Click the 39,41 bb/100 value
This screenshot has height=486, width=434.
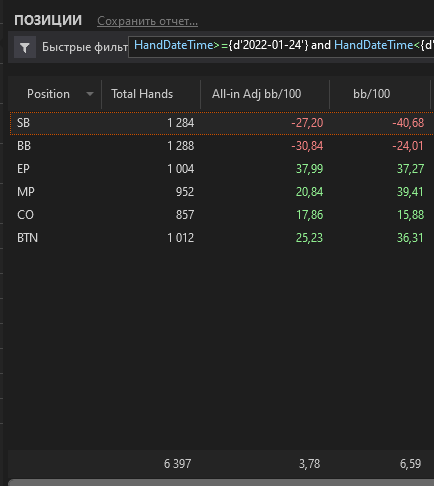tap(410, 192)
